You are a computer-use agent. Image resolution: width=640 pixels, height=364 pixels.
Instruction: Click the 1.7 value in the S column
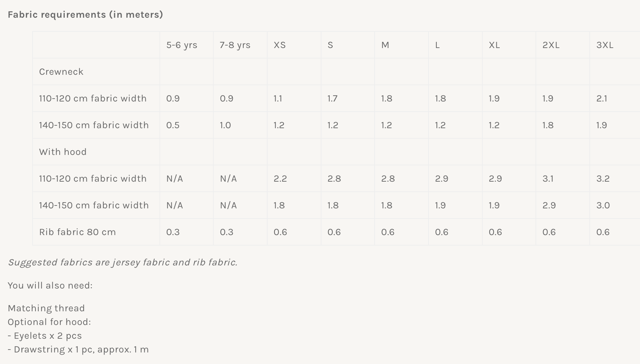coord(332,99)
